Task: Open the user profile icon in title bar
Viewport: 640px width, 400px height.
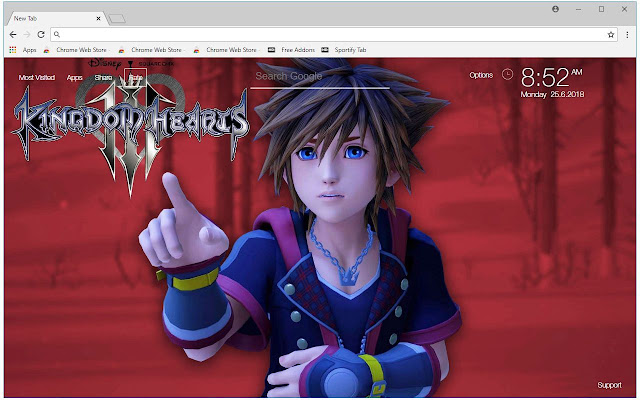Action: click(556, 9)
